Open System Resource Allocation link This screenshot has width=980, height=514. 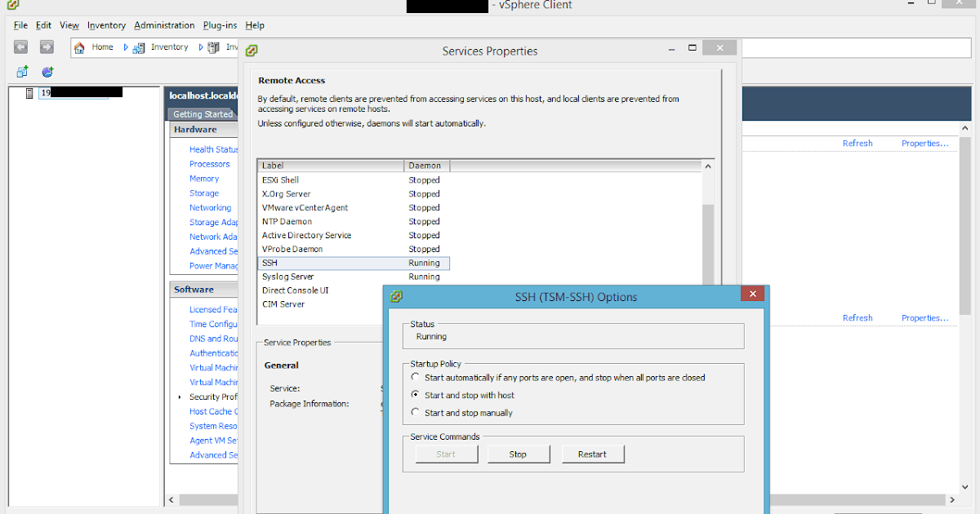pyautogui.click(x=214, y=426)
